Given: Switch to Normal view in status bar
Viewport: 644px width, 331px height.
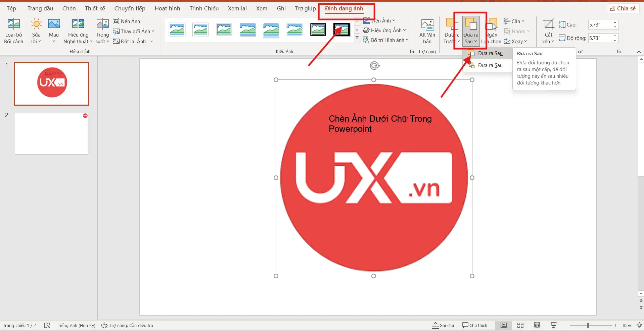Looking at the screenshot, I should point(503,325).
